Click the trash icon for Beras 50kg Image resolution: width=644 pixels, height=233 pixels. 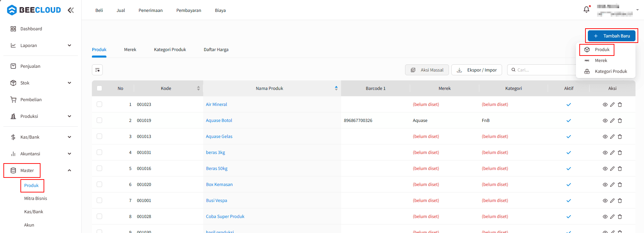coord(620,169)
